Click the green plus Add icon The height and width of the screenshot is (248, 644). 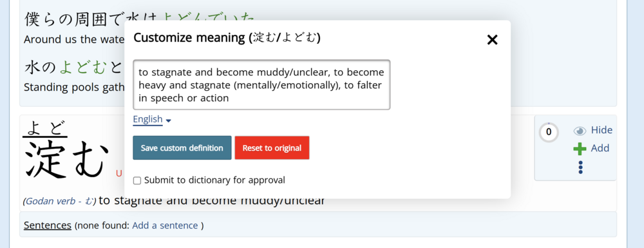click(x=580, y=149)
